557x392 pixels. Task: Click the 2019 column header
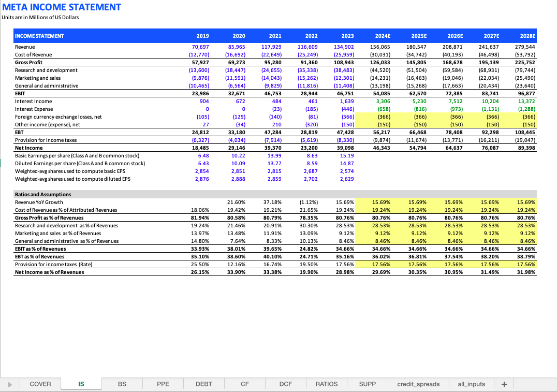[202, 36]
